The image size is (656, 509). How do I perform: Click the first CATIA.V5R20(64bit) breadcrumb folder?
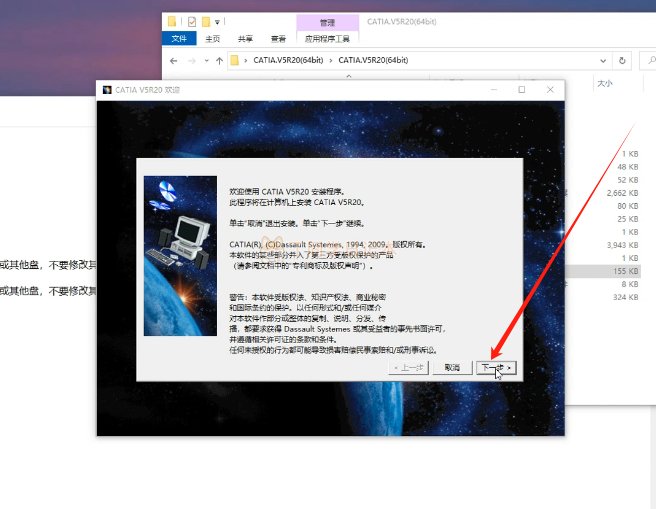click(x=290, y=61)
